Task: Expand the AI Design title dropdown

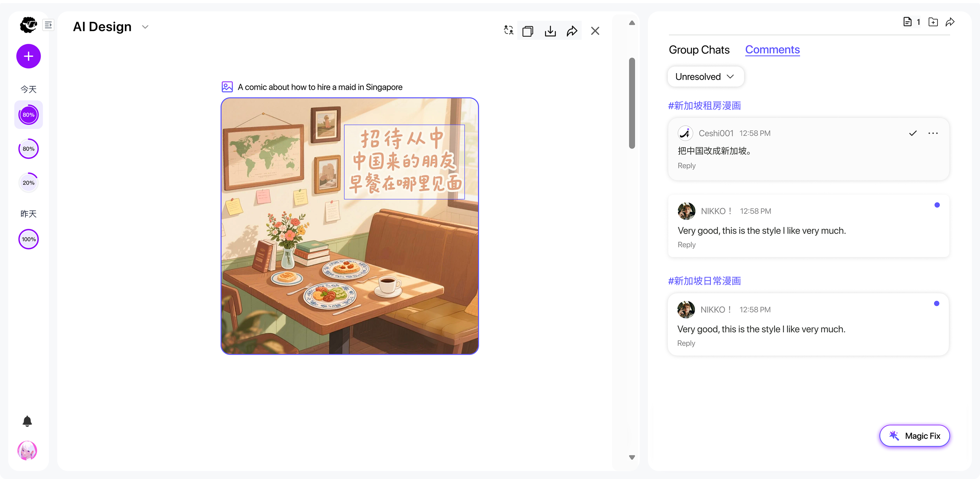Action: [x=144, y=26]
